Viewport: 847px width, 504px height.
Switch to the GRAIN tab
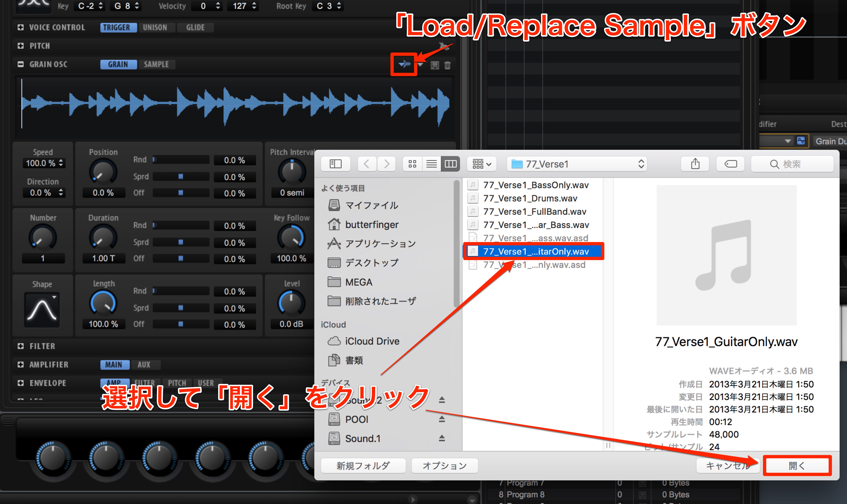[x=118, y=64]
